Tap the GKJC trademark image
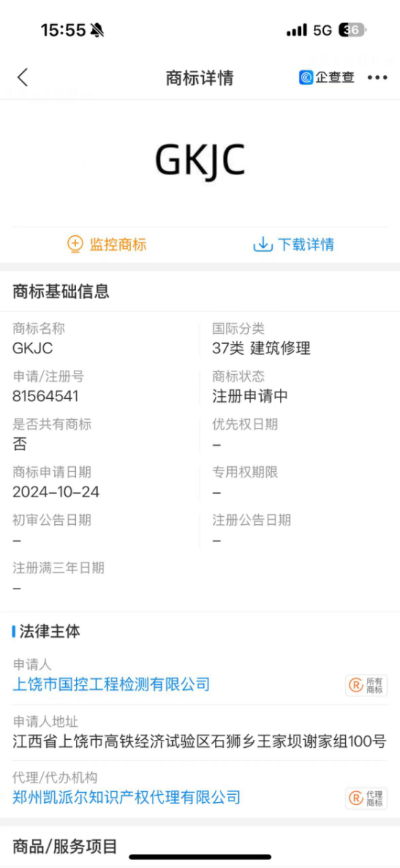The image size is (400, 868). click(x=200, y=161)
